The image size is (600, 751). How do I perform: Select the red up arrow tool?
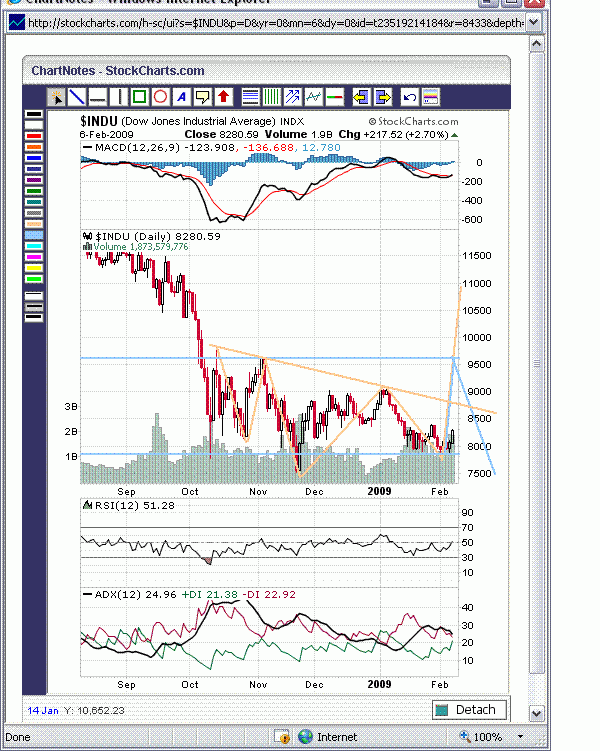(x=223, y=97)
